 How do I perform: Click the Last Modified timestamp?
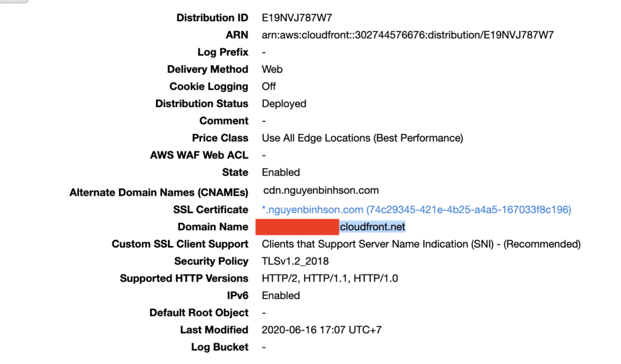[321, 330]
